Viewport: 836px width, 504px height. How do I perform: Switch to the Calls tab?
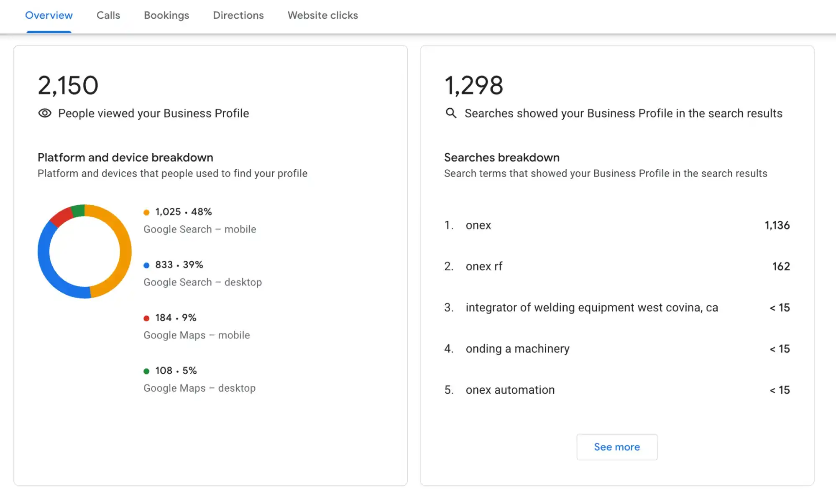pyautogui.click(x=108, y=15)
